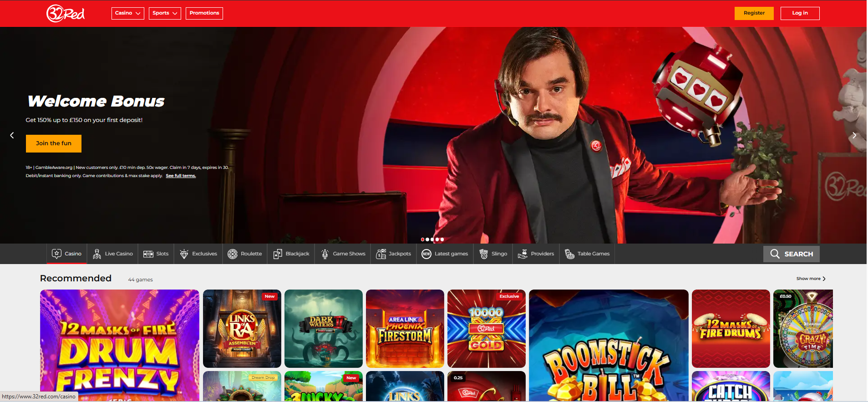Open Crazy Time live game thumbnail

click(x=803, y=329)
